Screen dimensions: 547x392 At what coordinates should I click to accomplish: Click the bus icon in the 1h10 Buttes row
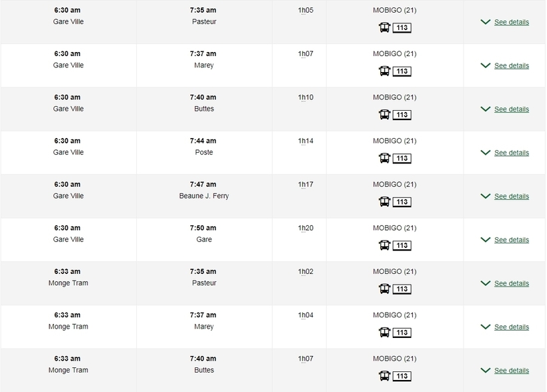point(384,115)
